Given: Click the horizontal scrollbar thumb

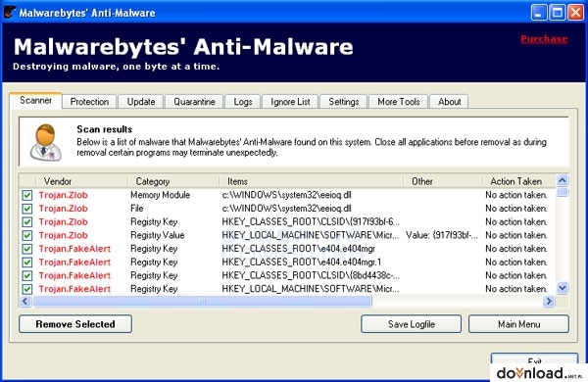Looking at the screenshot, I should 202,301.
